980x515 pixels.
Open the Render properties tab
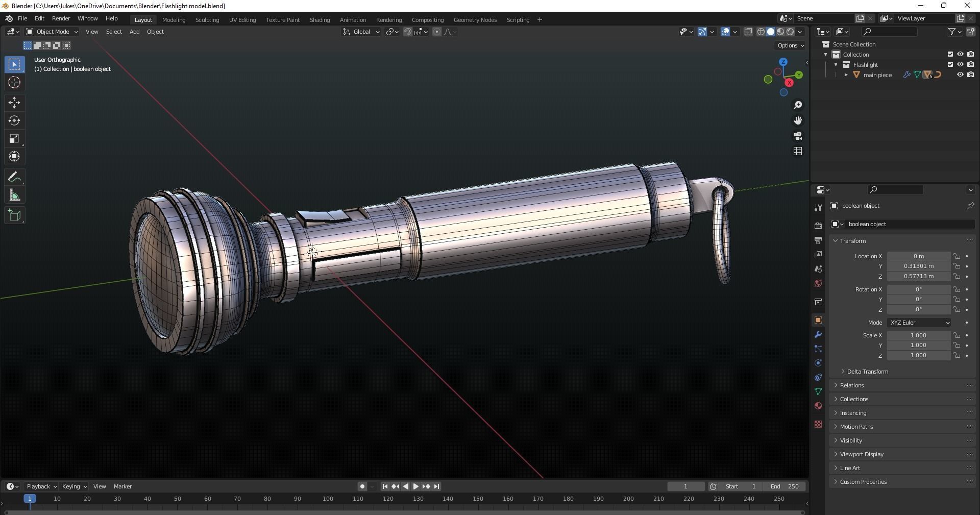(x=818, y=226)
